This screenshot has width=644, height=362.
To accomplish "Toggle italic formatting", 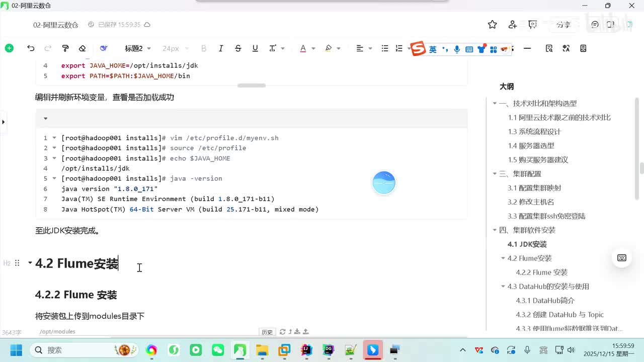I will click(x=221, y=48).
